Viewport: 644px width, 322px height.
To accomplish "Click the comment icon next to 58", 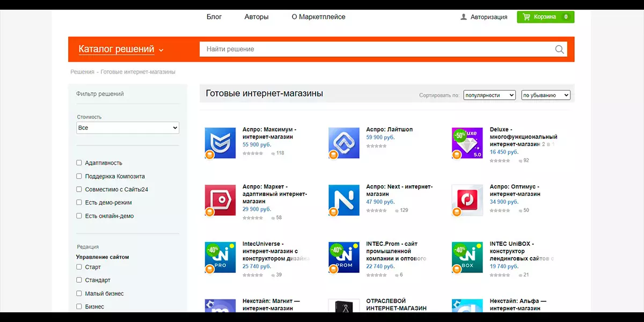I will [x=273, y=218].
